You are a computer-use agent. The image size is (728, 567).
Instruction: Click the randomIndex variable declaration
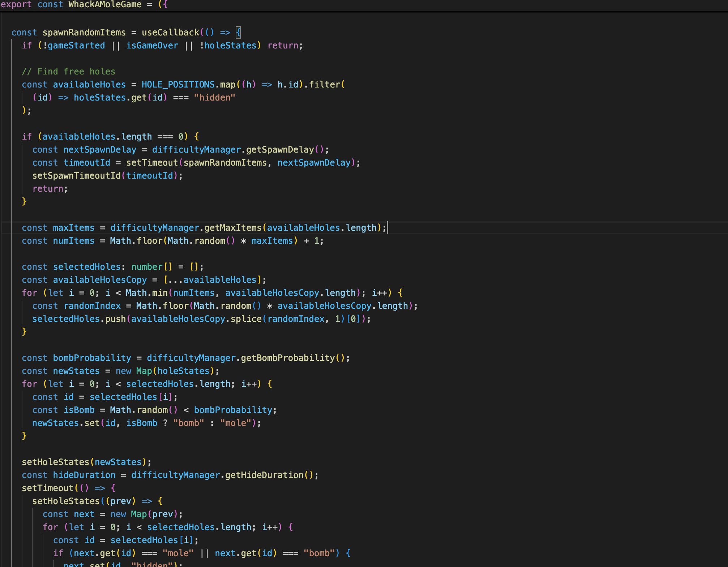point(92,306)
